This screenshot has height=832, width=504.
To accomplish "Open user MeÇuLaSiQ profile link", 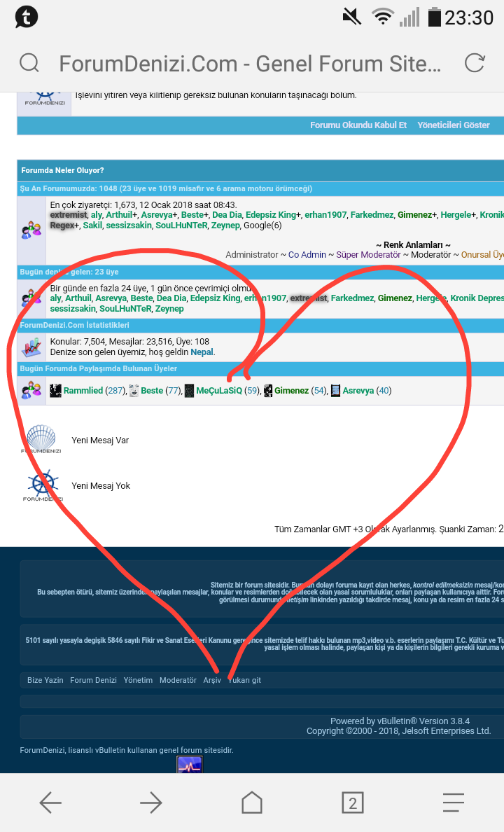I will (x=219, y=391).
